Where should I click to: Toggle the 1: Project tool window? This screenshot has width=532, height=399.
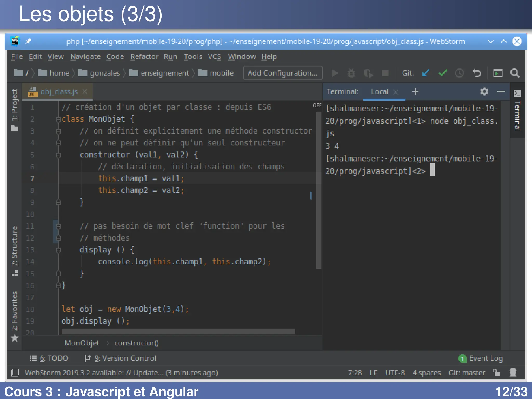(x=15, y=110)
